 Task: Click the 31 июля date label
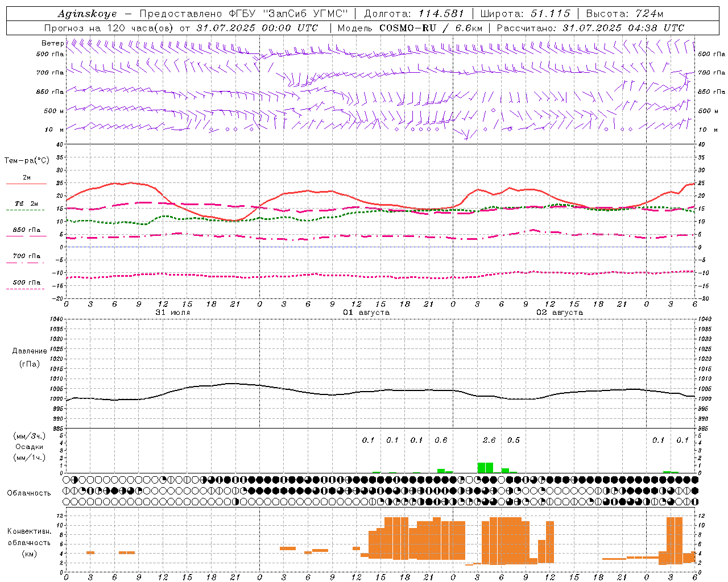pos(173,313)
